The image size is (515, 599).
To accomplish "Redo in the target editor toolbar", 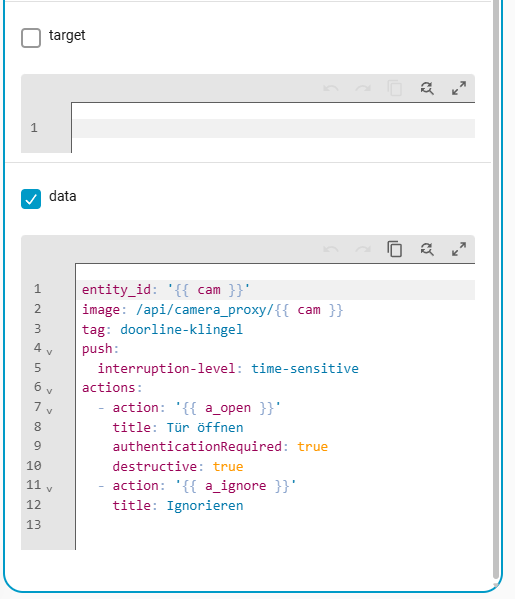I will 363,88.
